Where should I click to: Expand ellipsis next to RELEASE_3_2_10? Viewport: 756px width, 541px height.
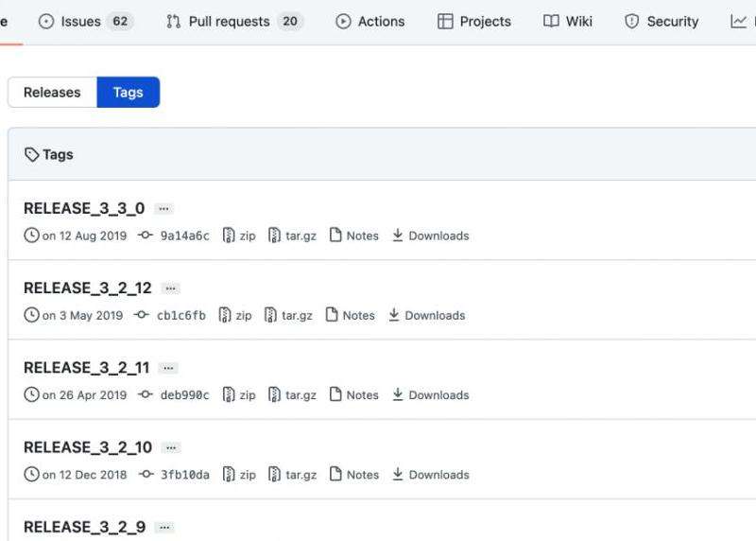tap(171, 447)
